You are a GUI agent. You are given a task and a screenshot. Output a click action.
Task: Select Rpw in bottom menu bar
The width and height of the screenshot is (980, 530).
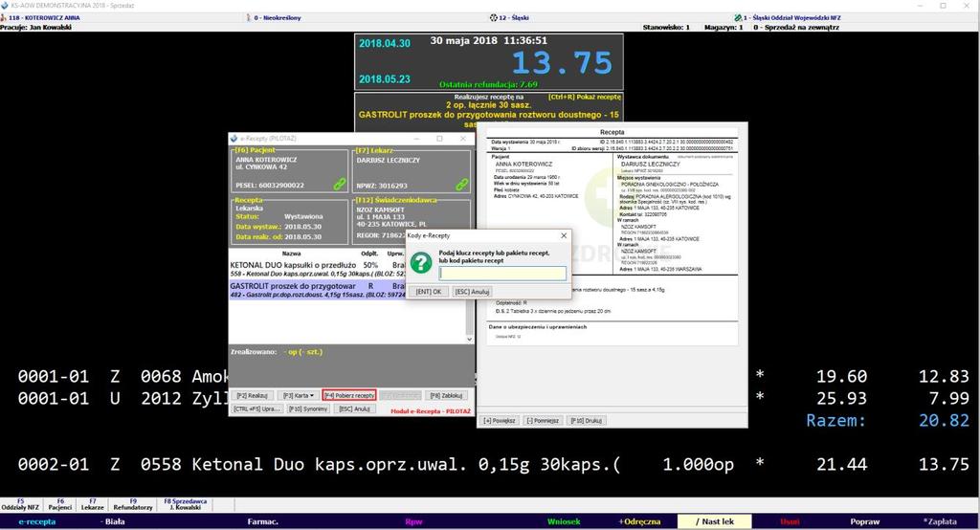pos(413,521)
